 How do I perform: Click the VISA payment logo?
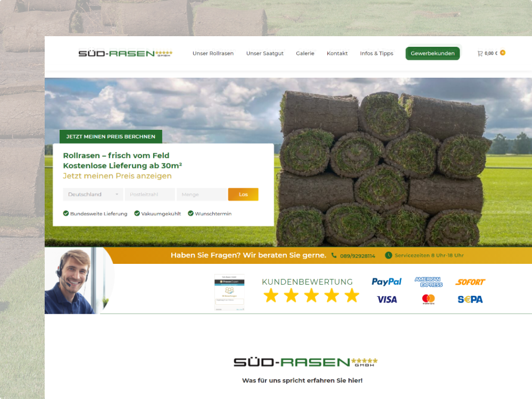pyautogui.click(x=387, y=300)
